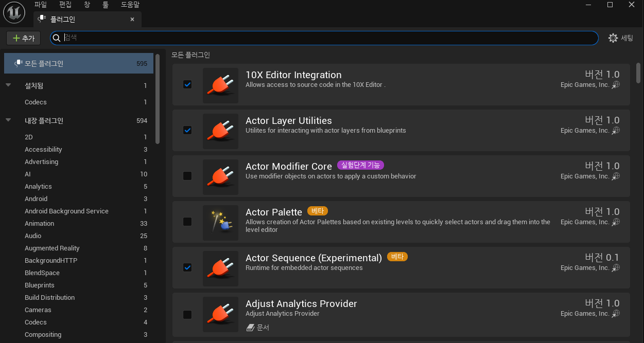Click the 10X Editor Integration plug icon
Image resolution: width=644 pixels, height=343 pixels.
point(220,85)
